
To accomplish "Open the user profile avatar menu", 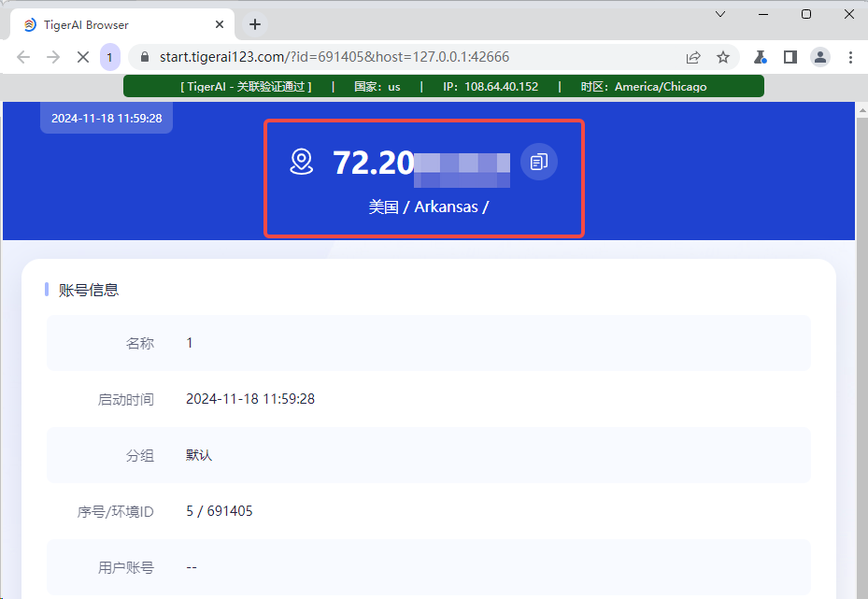I will (x=819, y=57).
